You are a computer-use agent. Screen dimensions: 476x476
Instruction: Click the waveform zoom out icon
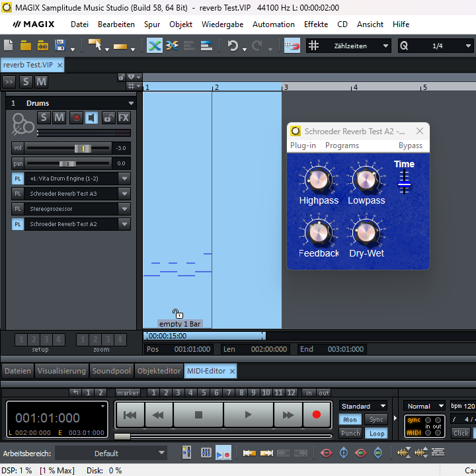click(x=404, y=453)
